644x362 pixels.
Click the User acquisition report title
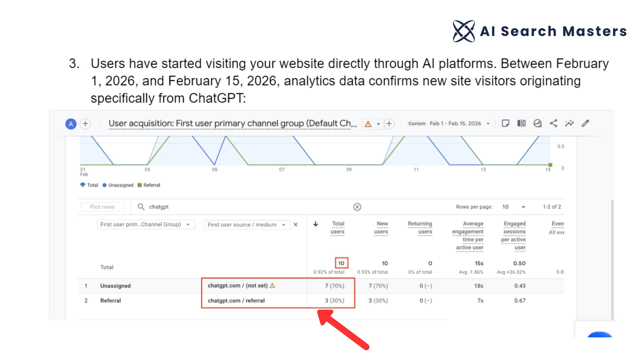click(232, 124)
